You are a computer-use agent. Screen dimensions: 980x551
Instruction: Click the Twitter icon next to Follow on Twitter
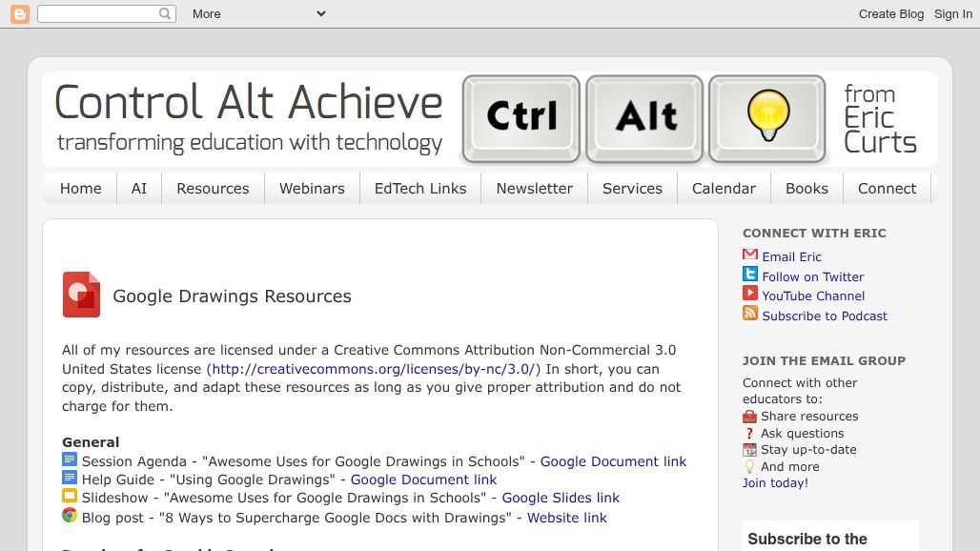click(750, 275)
